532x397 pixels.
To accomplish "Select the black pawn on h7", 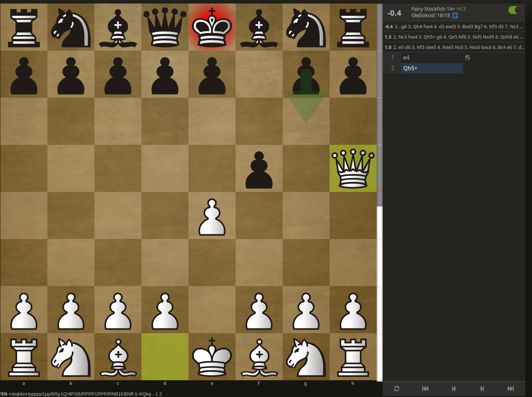I will [x=353, y=74].
